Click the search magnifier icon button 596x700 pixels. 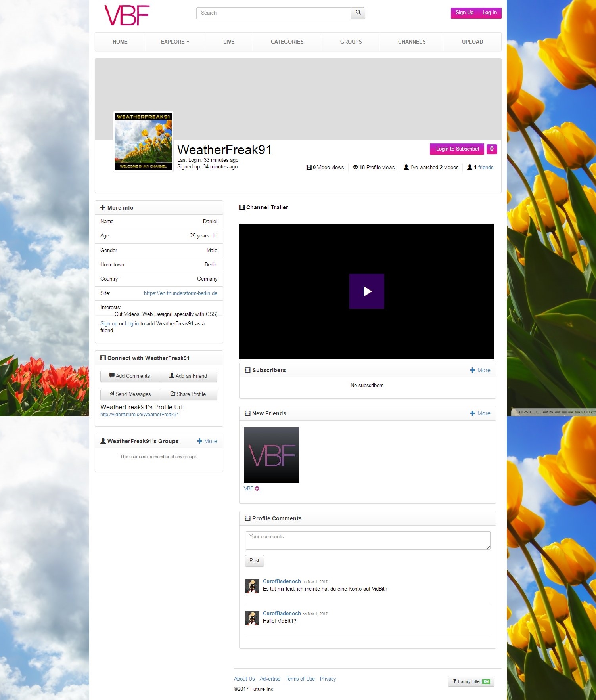pyautogui.click(x=358, y=13)
